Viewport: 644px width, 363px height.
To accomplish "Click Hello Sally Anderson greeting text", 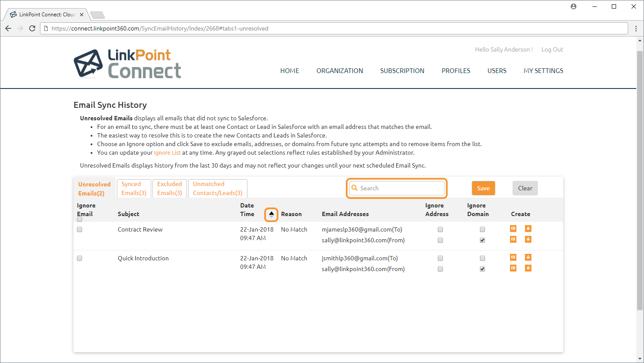I will click(504, 49).
